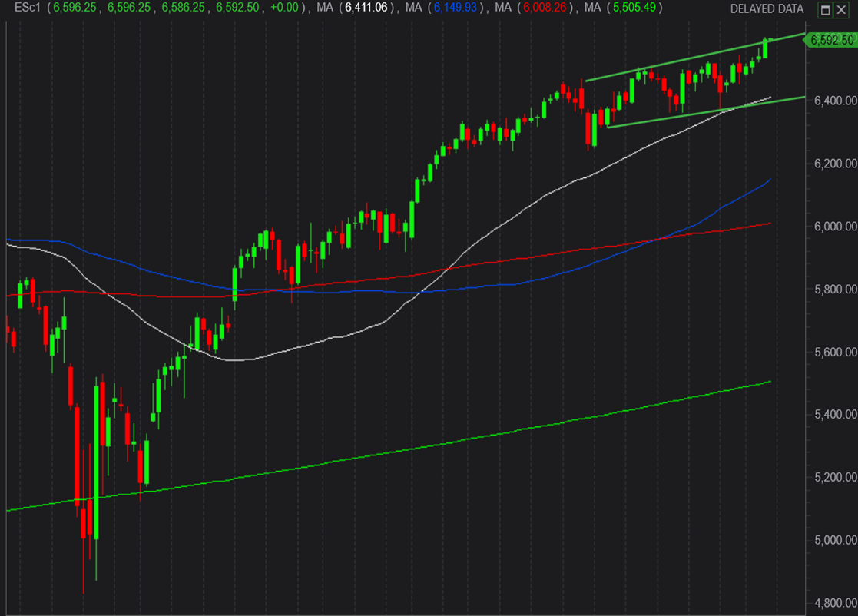This screenshot has height=616, width=858.
Task: Click the ESc1 symbol label
Action: coord(22,8)
